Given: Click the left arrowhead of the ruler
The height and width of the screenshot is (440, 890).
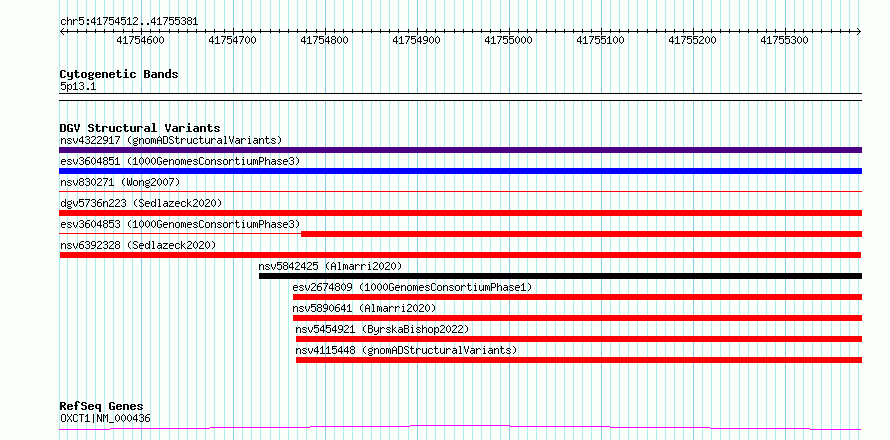Looking at the screenshot, I should 61,32.
